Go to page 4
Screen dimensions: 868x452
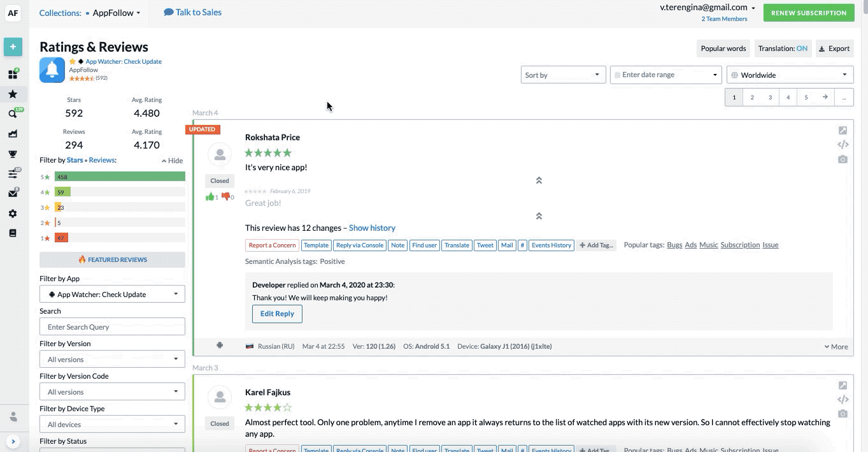(788, 97)
